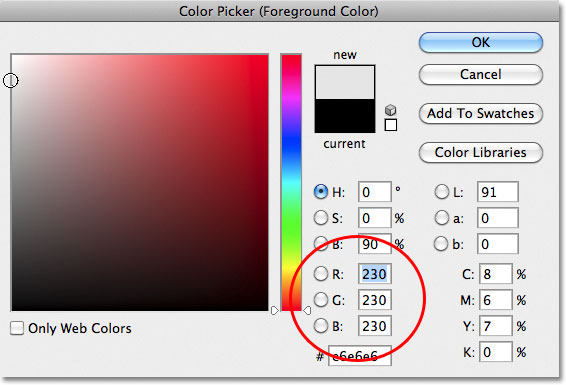Select the L lightness radio button
The height and width of the screenshot is (385, 566).
click(x=441, y=192)
